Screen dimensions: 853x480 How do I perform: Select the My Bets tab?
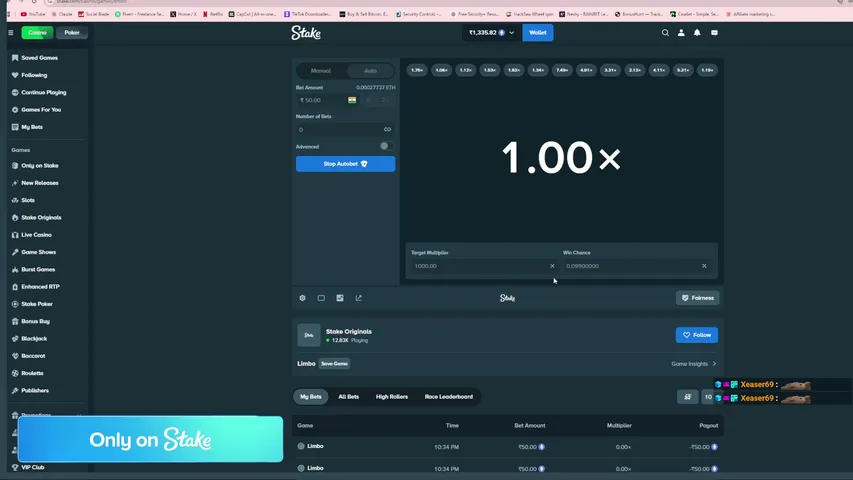311,397
